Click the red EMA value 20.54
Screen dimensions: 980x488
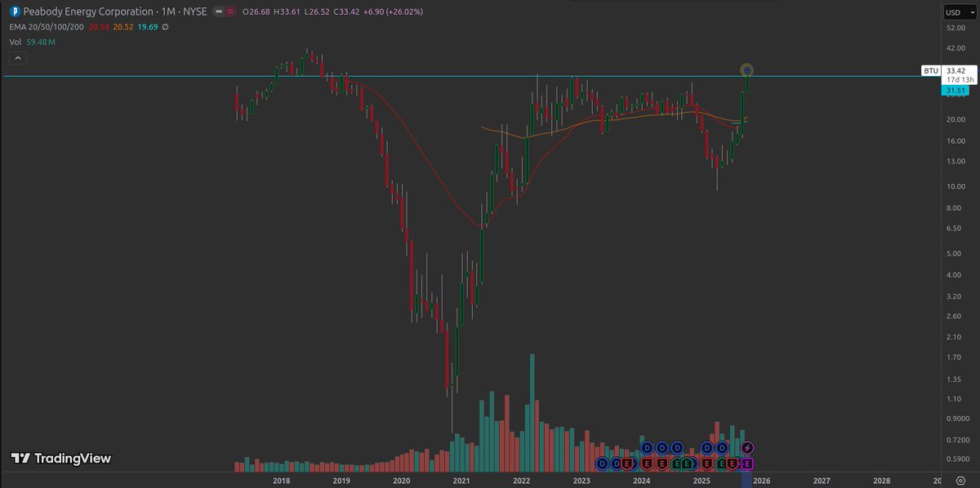[x=99, y=27]
